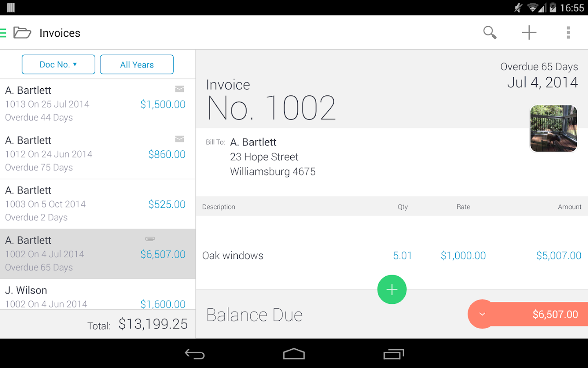588x368 pixels.
Task: Click the email icon on invoice 1012
Action: click(x=180, y=139)
